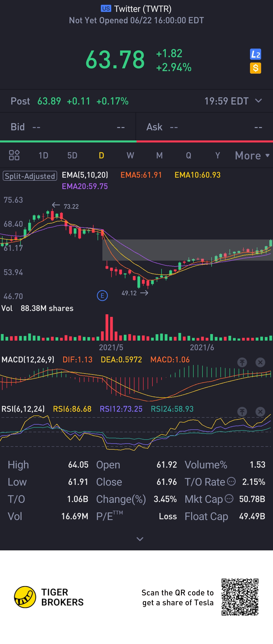Select the quarterly Q chart tab

(x=189, y=155)
